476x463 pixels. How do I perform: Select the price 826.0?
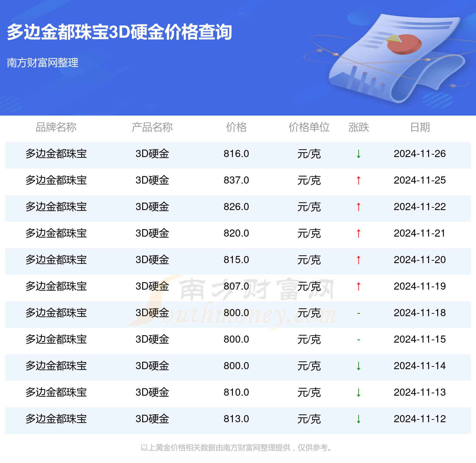236,207
